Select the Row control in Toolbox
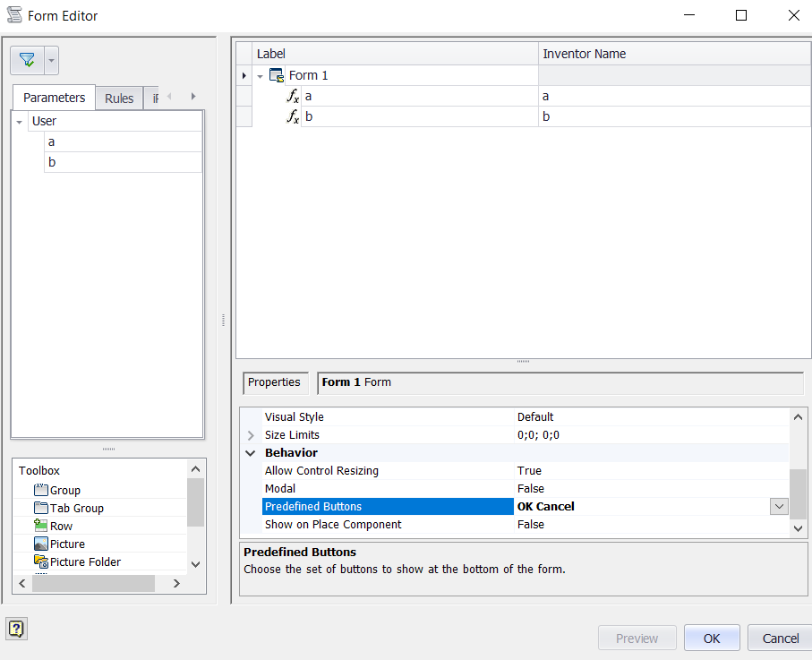The height and width of the screenshot is (660, 812). point(57,526)
